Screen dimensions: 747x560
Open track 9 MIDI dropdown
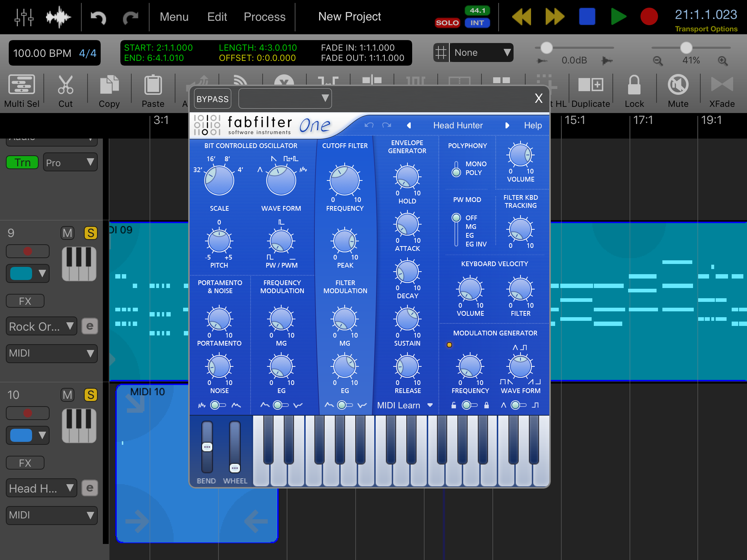coord(52,353)
